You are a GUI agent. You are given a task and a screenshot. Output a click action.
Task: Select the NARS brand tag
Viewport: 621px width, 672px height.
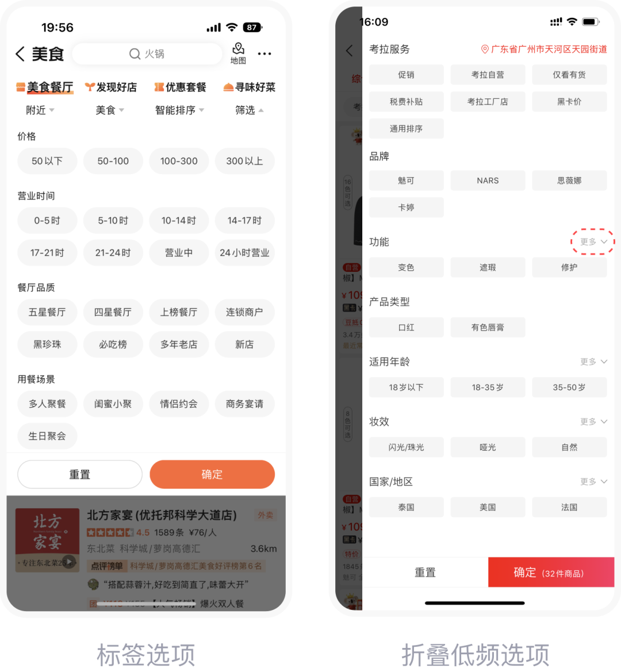tap(488, 181)
